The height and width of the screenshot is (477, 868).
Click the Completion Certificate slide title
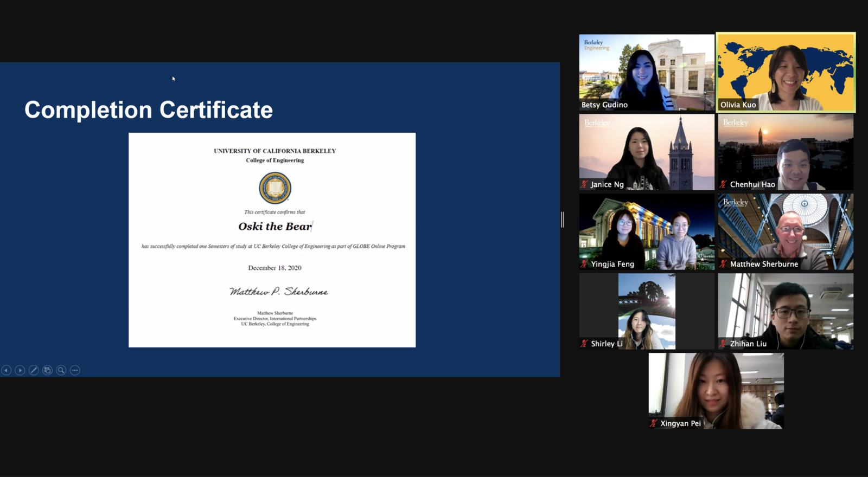pos(149,110)
